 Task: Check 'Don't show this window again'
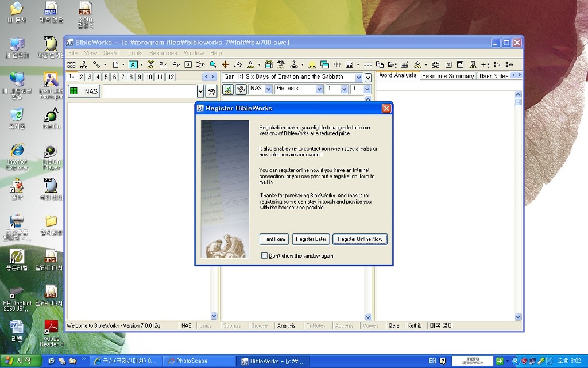[x=264, y=255]
